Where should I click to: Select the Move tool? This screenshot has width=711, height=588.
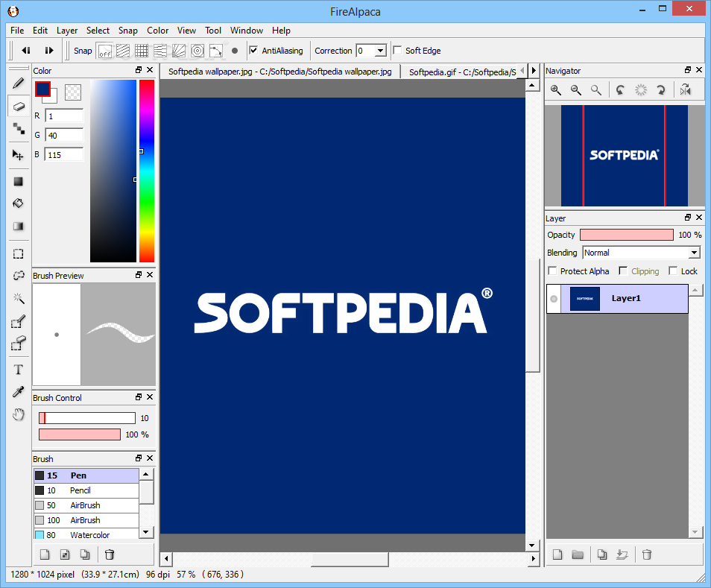pos(18,155)
